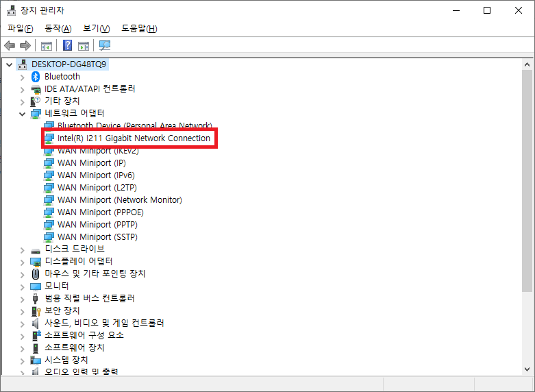The width and height of the screenshot is (535, 392).
Task: Click the 시스템 장치 folder icon
Action: click(36, 360)
